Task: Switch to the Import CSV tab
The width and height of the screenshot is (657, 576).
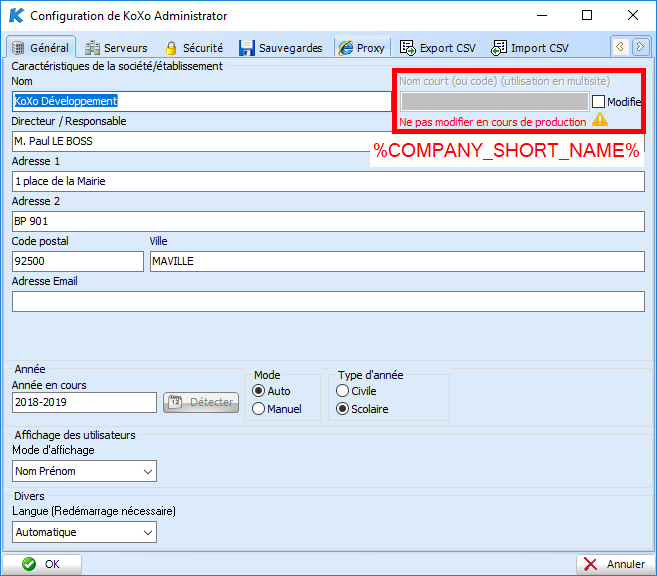Action: pyautogui.click(x=530, y=48)
